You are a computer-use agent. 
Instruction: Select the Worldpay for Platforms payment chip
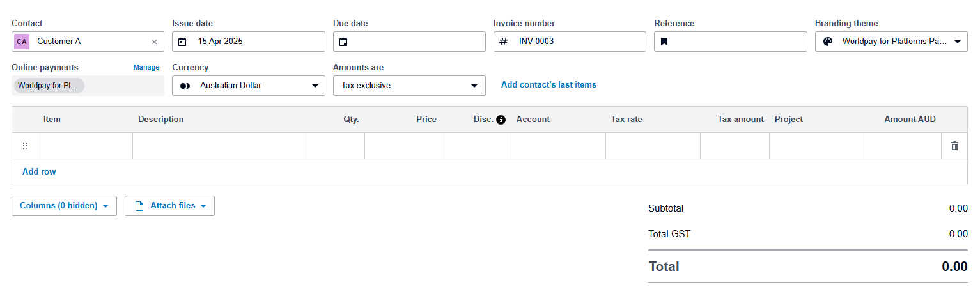click(x=49, y=86)
